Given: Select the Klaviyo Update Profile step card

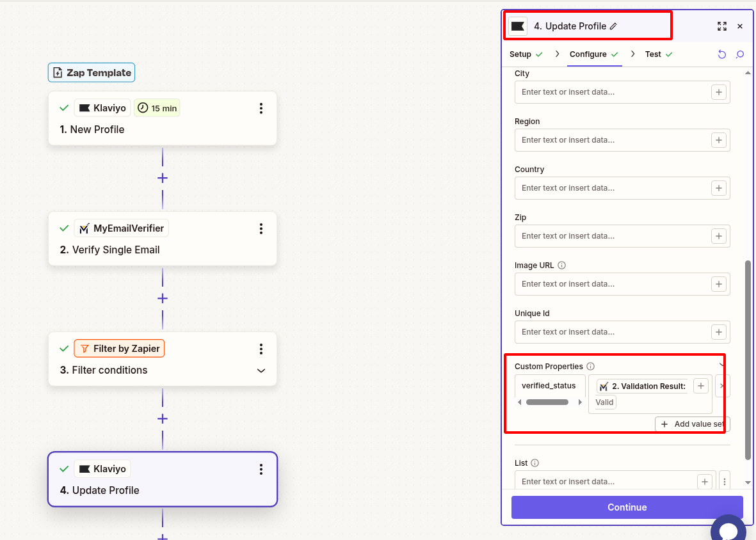Looking at the screenshot, I should tap(163, 479).
